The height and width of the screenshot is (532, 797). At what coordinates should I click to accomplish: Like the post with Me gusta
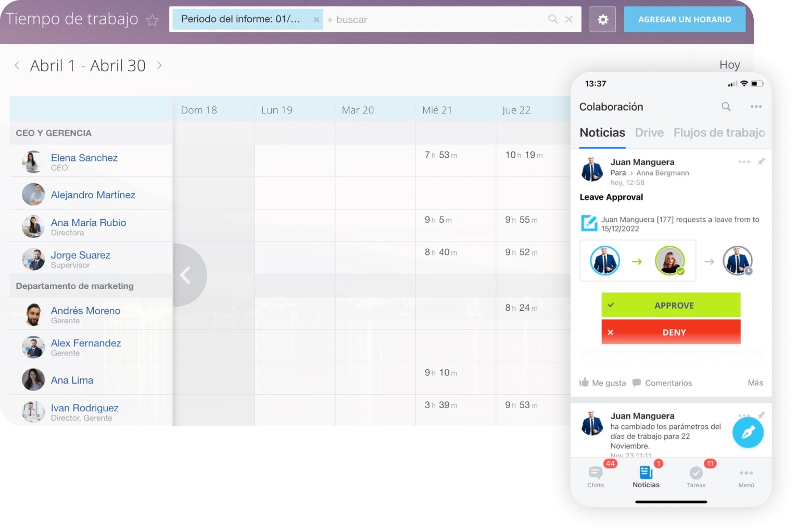[603, 383]
